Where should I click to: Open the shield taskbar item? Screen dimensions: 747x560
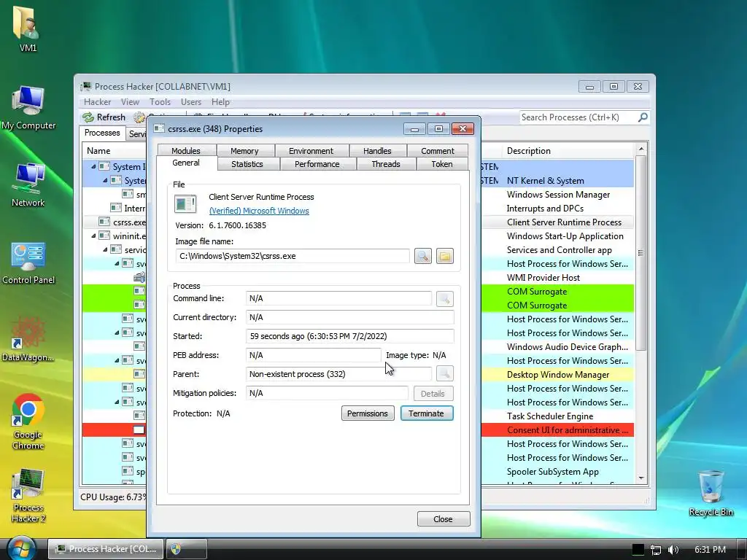click(186, 549)
